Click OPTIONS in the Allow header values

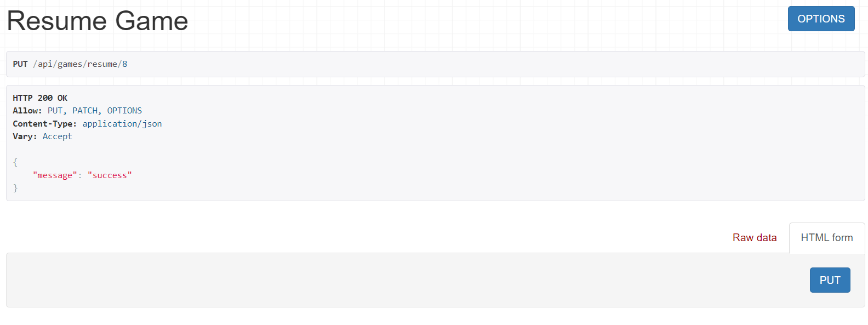click(124, 111)
